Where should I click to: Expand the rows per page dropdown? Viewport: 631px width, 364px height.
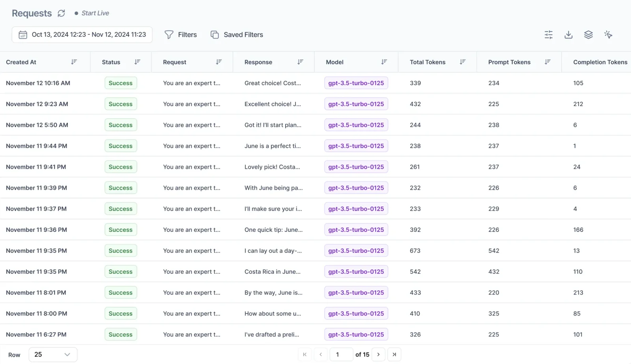pos(53,355)
